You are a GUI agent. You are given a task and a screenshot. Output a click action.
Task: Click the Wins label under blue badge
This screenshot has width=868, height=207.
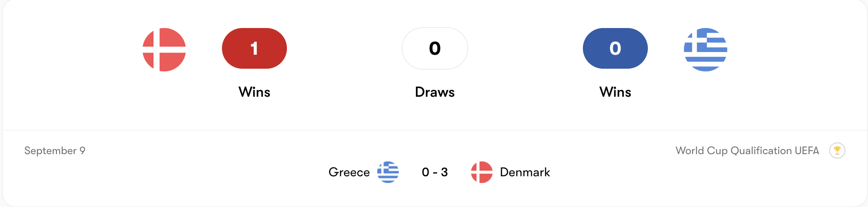coord(615,92)
